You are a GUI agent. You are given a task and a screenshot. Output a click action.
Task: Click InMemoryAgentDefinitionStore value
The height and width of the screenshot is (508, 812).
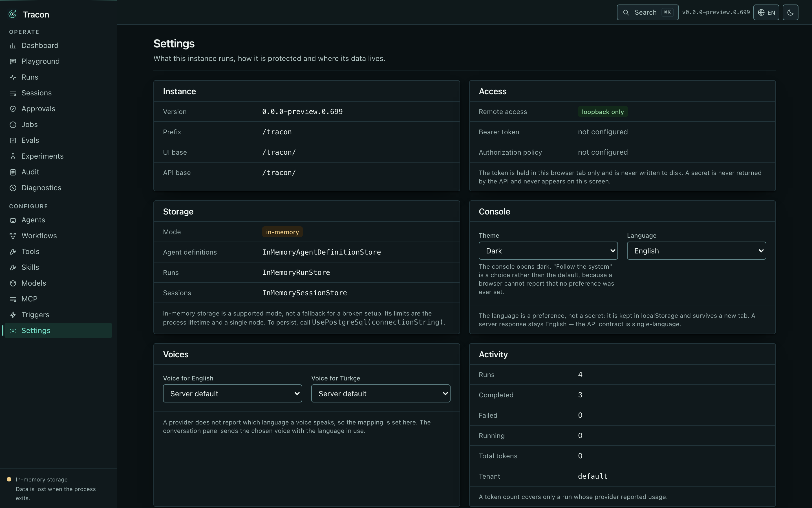pyautogui.click(x=321, y=252)
